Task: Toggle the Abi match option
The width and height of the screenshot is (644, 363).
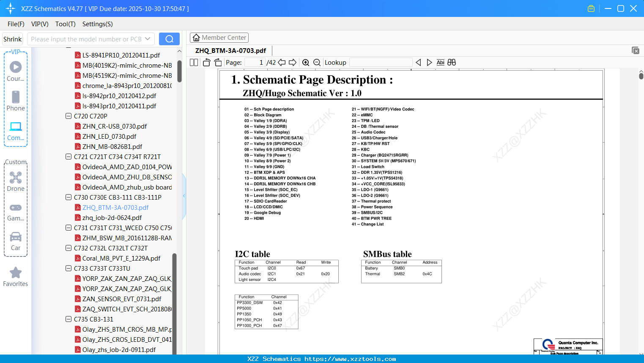Action: [440, 63]
